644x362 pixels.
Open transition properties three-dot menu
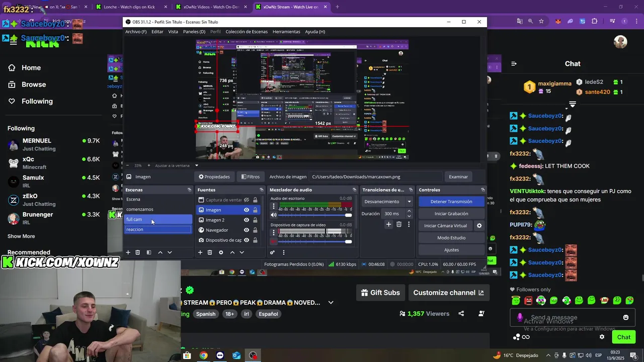409,224
